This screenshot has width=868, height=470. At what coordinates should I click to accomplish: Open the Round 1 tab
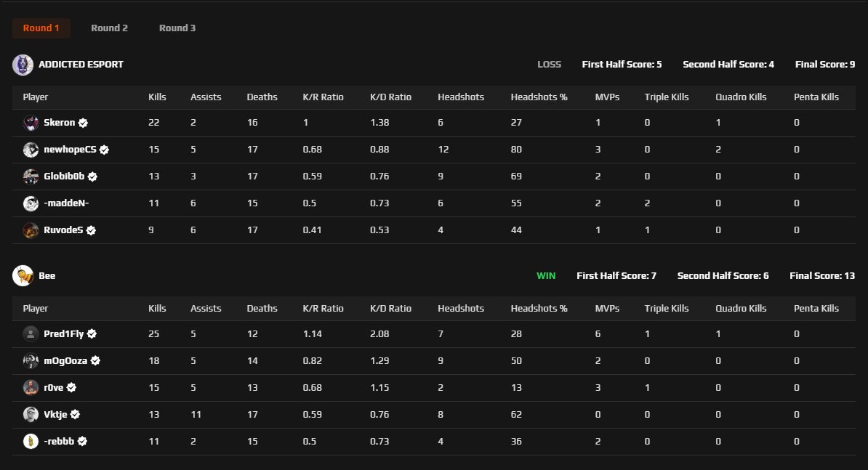click(x=41, y=28)
